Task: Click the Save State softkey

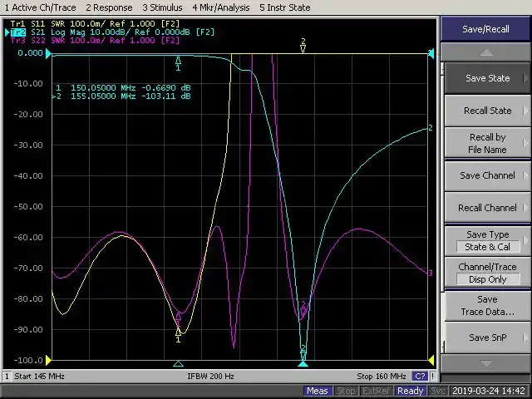Action: (x=487, y=78)
